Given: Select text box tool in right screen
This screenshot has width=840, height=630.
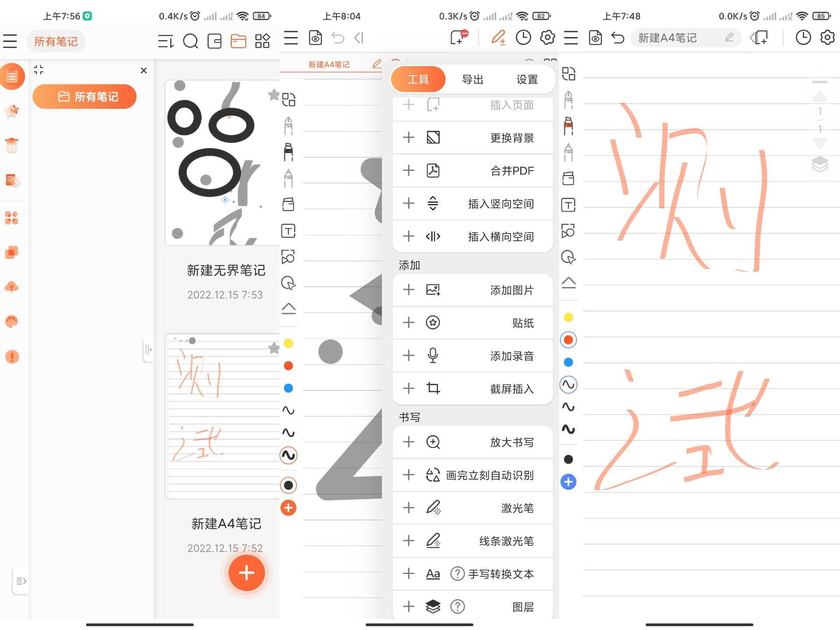Looking at the screenshot, I should pyautogui.click(x=568, y=205).
